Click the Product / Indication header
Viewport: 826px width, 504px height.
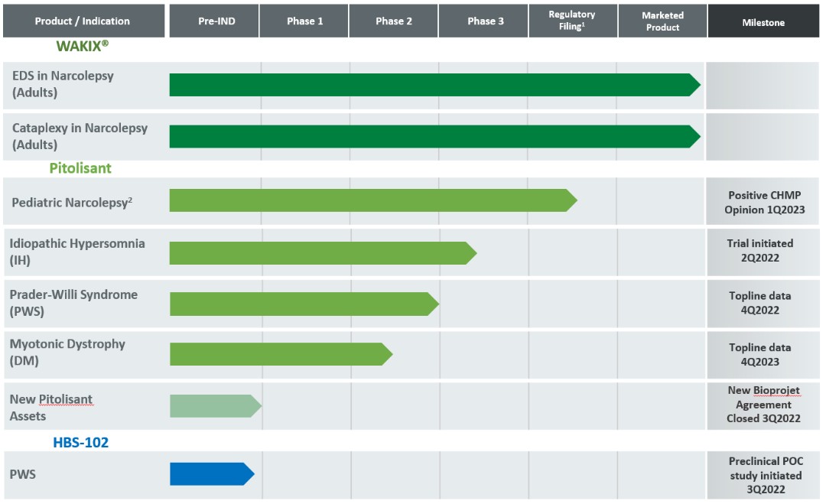(84, 21)
